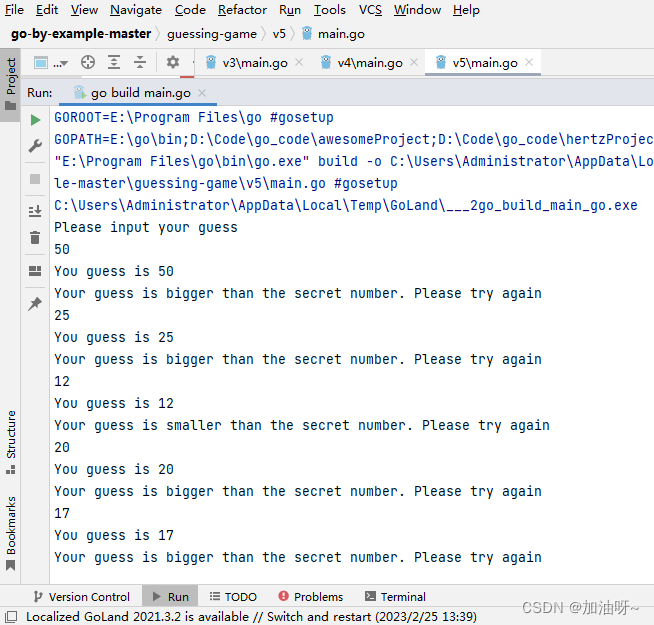This screenshot has height=625, width=654.
Task: Toggle the Project tool window
Action: [10, 84]
